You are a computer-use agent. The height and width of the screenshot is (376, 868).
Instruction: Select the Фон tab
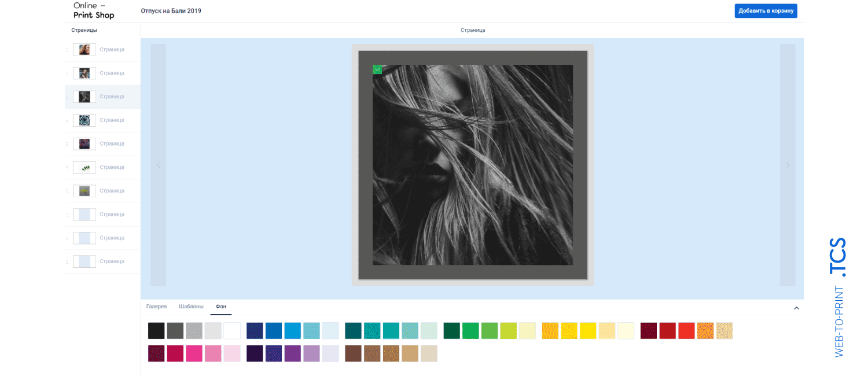coord(221,307)
